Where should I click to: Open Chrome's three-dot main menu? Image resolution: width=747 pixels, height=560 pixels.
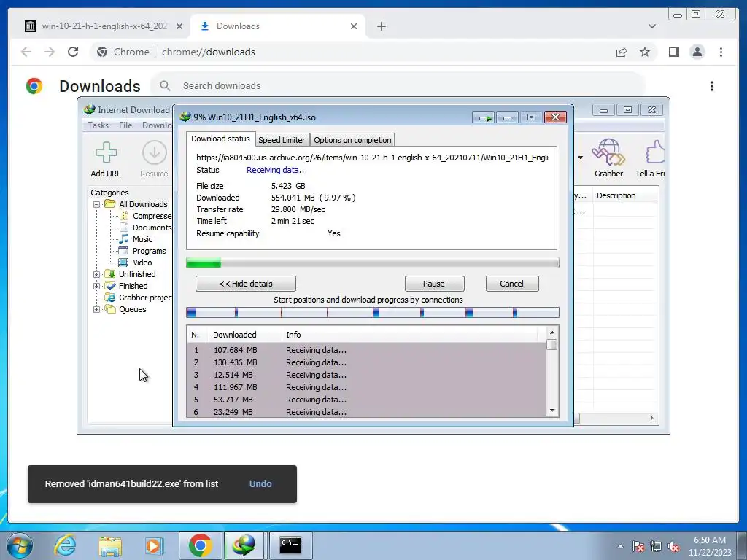click(721, 52)
